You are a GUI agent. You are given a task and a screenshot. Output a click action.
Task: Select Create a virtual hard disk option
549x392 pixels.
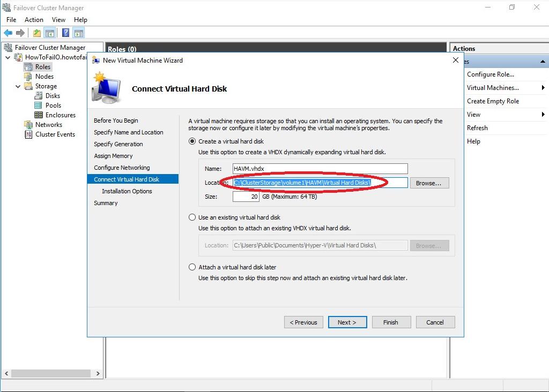point(192,141)
